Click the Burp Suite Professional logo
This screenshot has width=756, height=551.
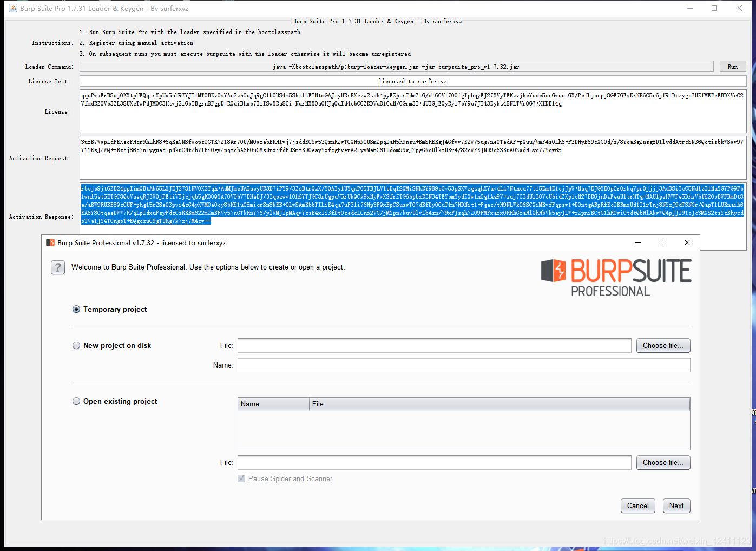[x=616, y=278]
